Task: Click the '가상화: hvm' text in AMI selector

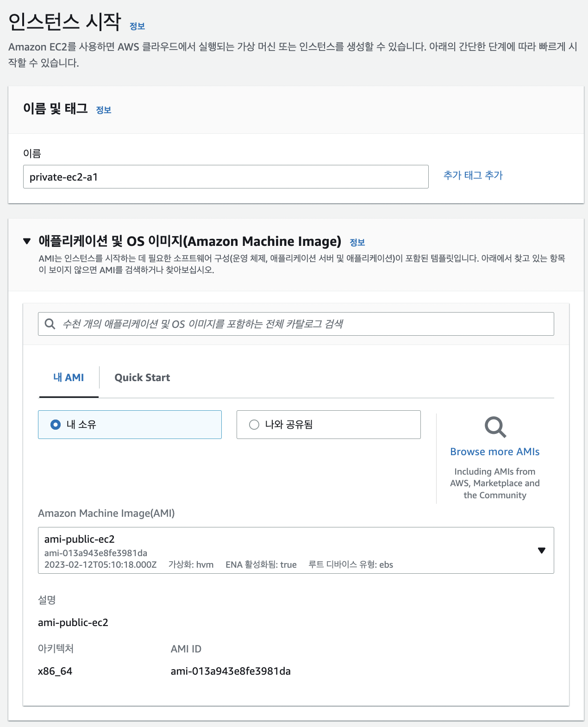Action: 191,564
